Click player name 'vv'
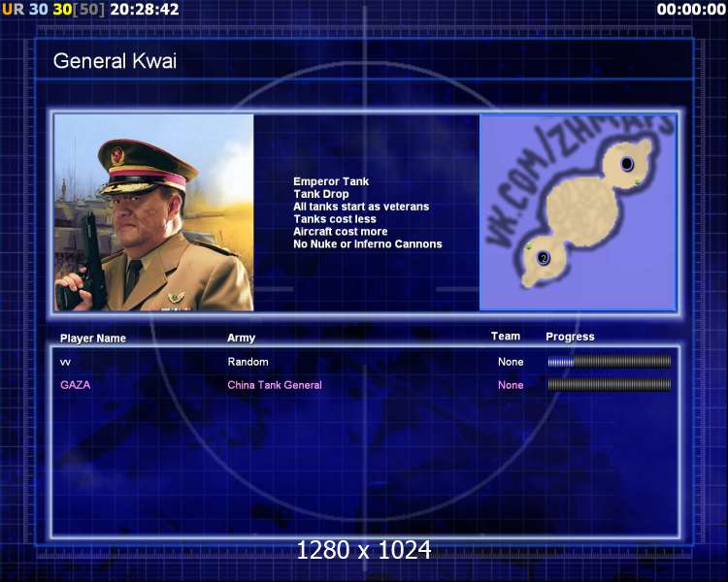The width and height of the screenshot is (728, 582). [x=65, y=362]
